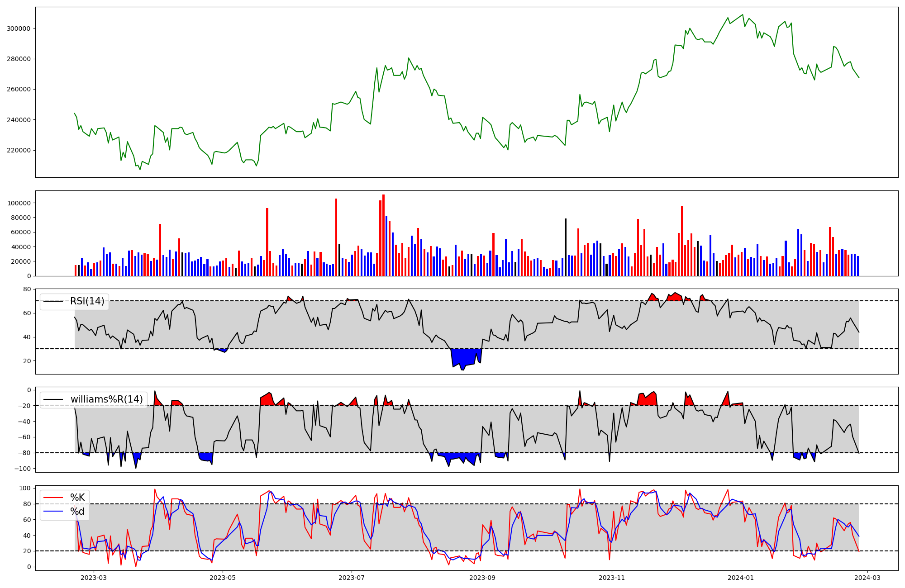Click the 100000 volume axis tick label

pyautogui.click(x=19, y=203)
